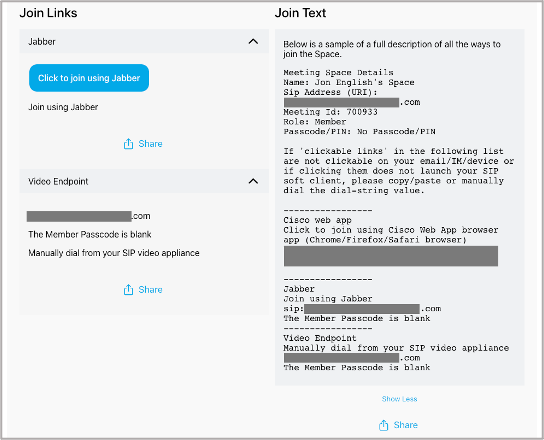544x440 pixels.
Task: Click the sip: address under Jabber in Join Text
Action: coord(362,309)
